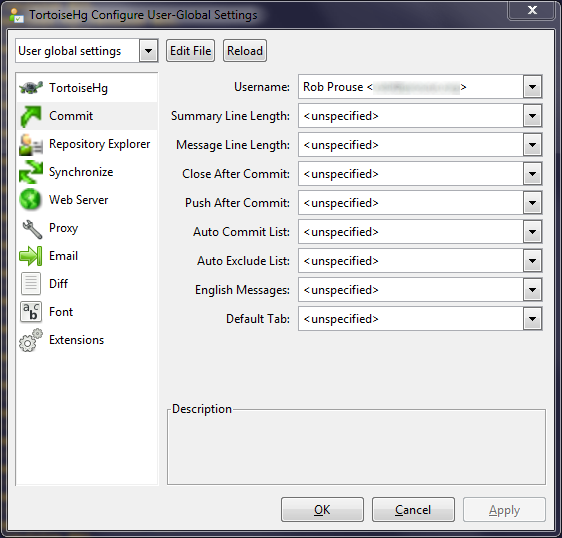Click the 'English Messages:' label
Image resolution: width=562 pixels, height=538 pixels.
[x=242, y=290]
